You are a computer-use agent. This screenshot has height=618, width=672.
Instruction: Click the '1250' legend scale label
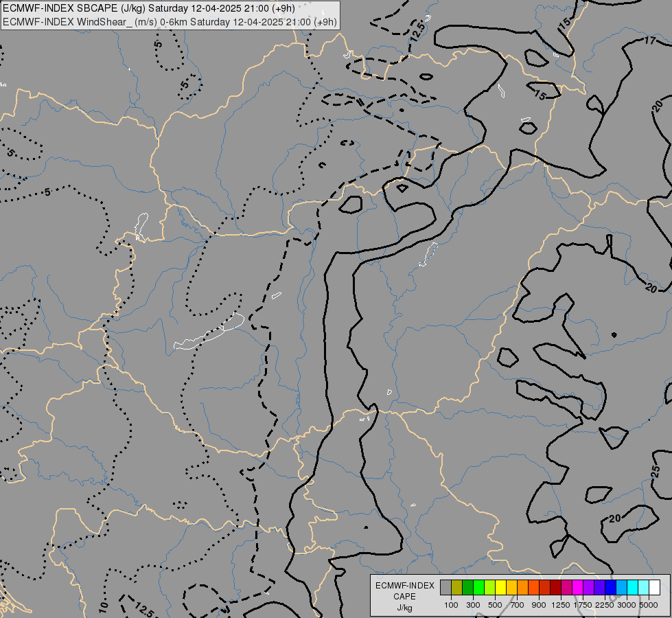(x=561, y=605)
